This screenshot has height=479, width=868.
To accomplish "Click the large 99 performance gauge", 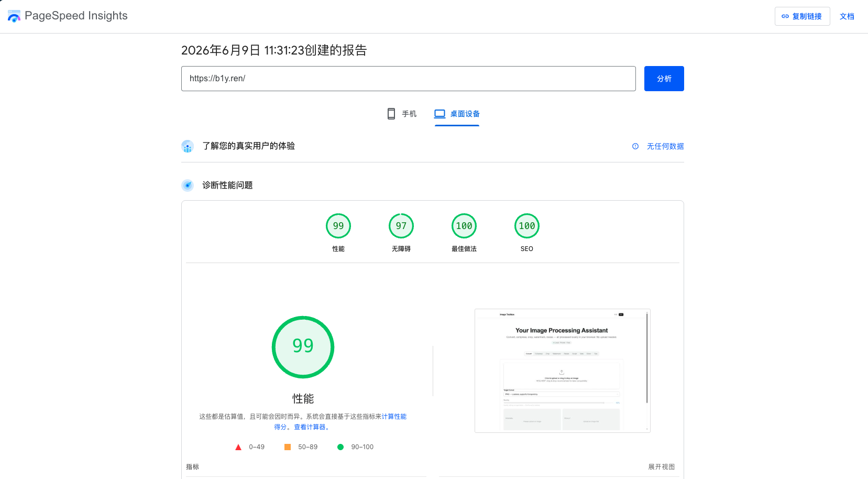I will (303, 347).
